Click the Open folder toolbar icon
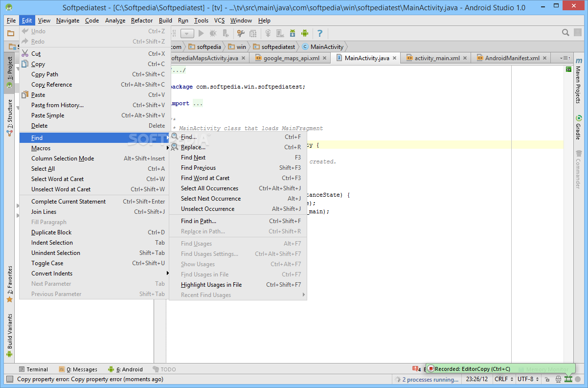588x388 pixels. 11,33
